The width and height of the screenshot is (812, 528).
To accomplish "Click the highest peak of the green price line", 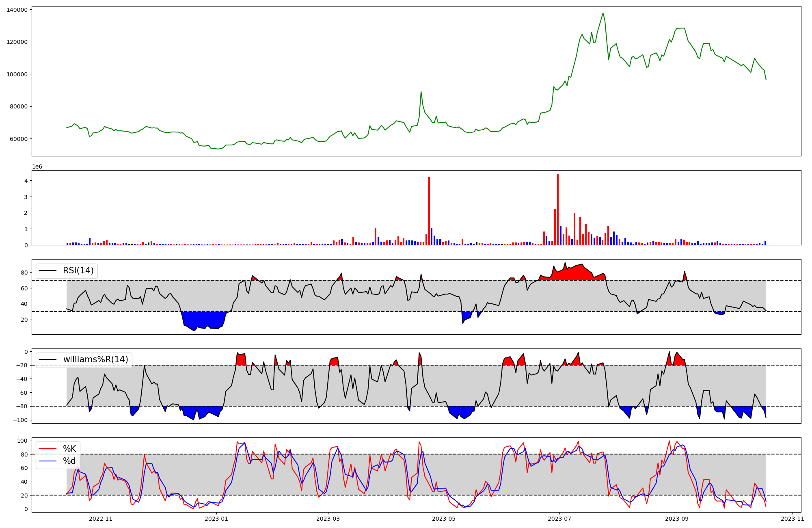I will (603, 13).
